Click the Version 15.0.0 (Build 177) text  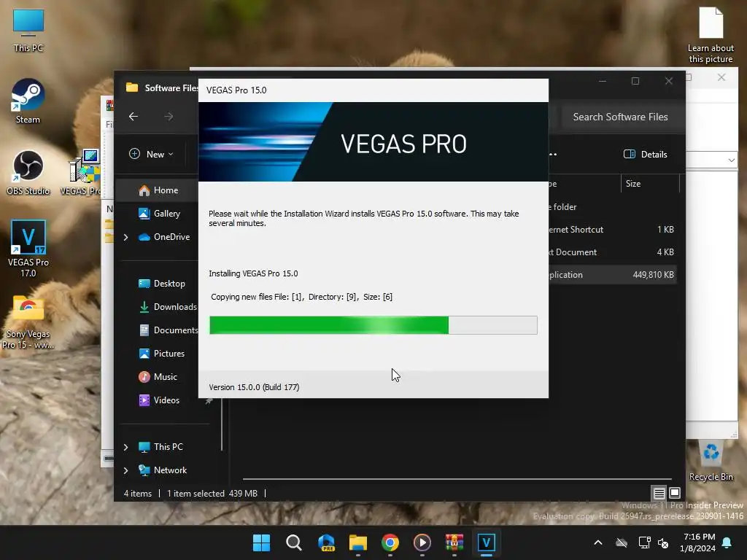(254, 387)
